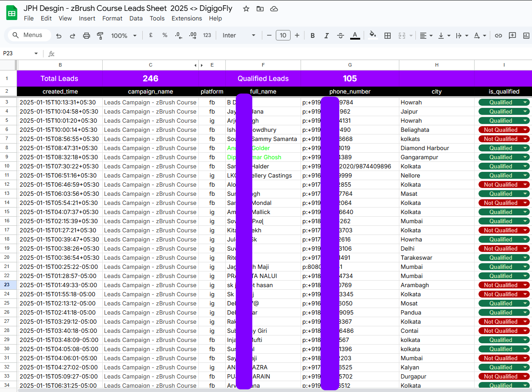Click the Redo arrow
This screenshot has height=392, width=532.
(x=73, y=36)
